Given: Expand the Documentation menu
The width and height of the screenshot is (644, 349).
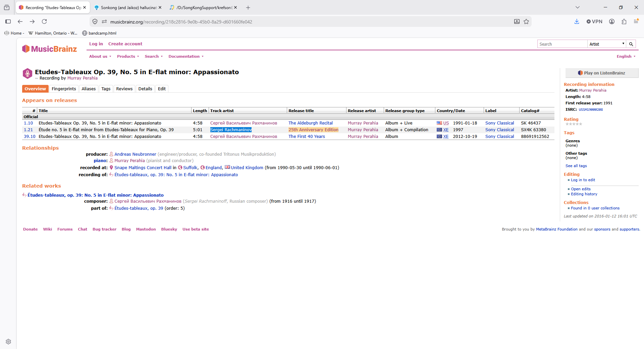Looking at the screenshot, I should [x=186, y=56].
